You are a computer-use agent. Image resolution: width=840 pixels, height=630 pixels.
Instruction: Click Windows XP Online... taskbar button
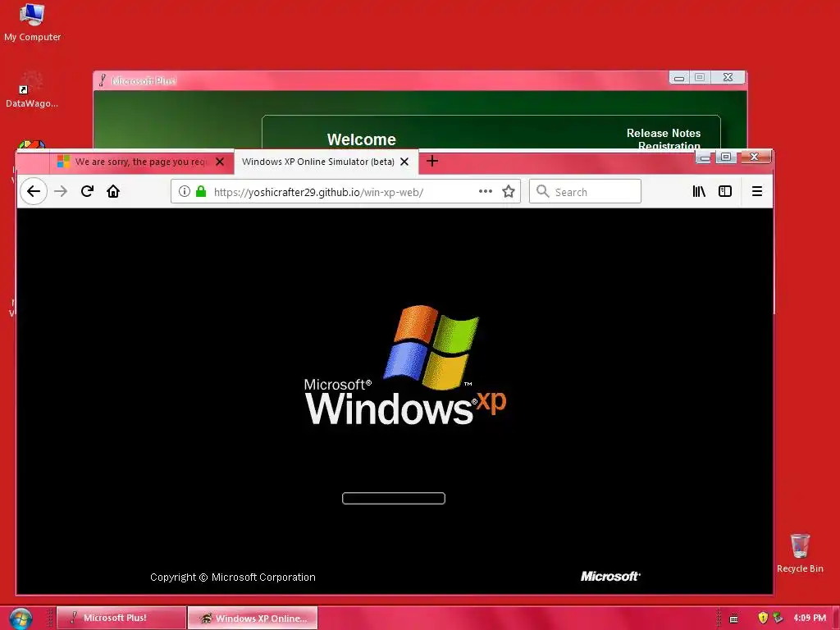point(253,618)
